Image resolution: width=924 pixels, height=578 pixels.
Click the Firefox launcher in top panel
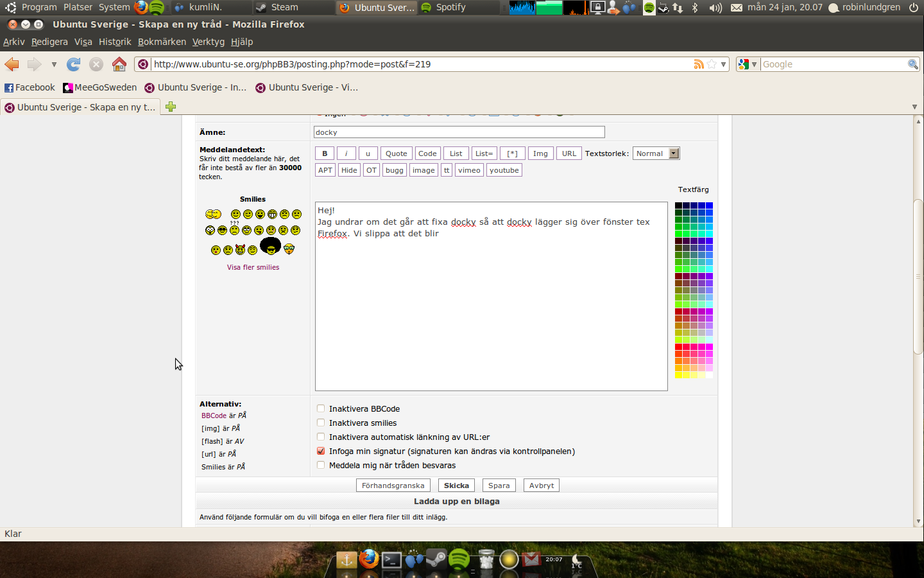point(141,8)
